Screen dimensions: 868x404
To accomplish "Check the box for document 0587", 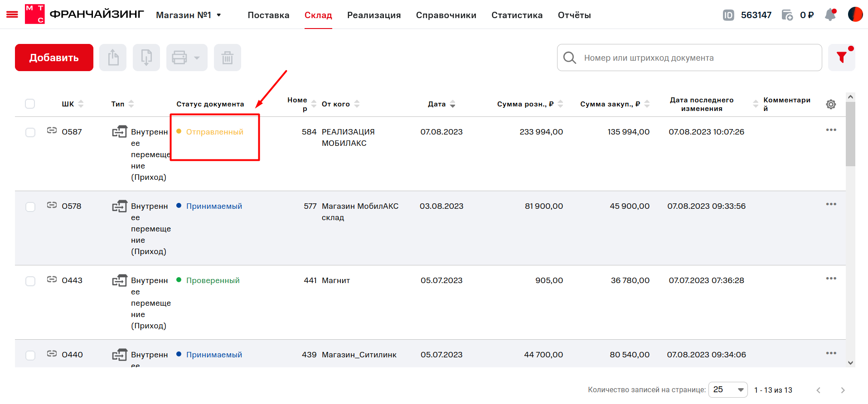I will click(30, 132).
